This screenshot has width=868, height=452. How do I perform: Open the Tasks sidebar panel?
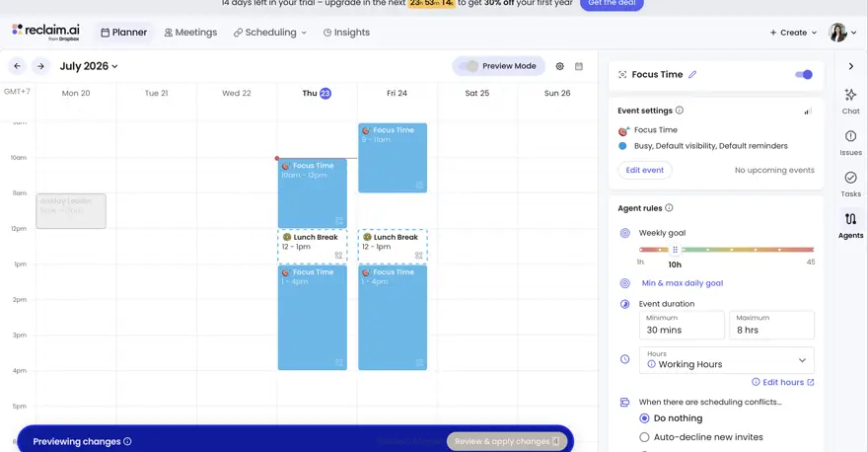point(850,185)
